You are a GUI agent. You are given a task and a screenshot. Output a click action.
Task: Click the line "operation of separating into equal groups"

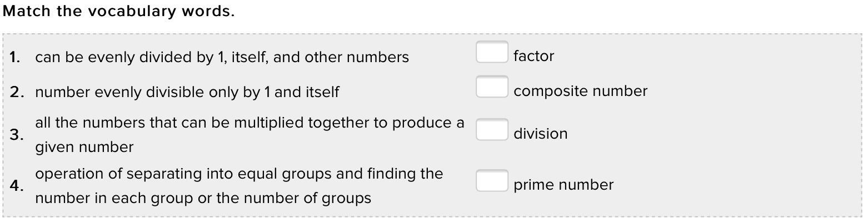point(239,174)
